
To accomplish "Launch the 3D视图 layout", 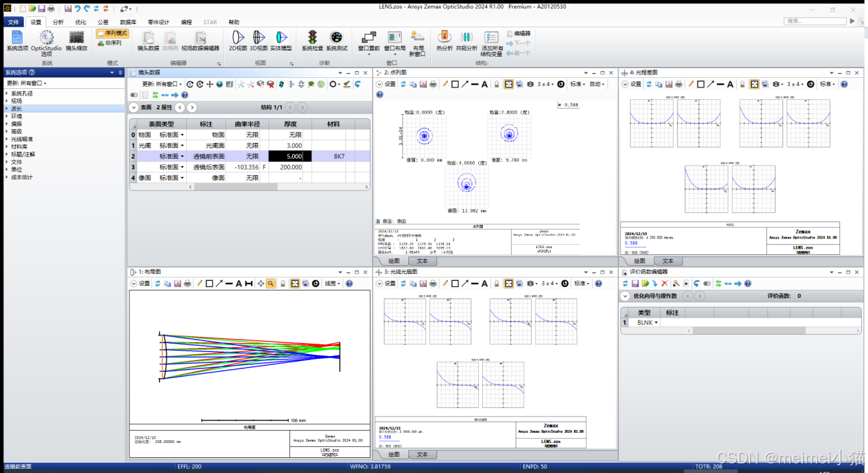I will tap(259, 41).
